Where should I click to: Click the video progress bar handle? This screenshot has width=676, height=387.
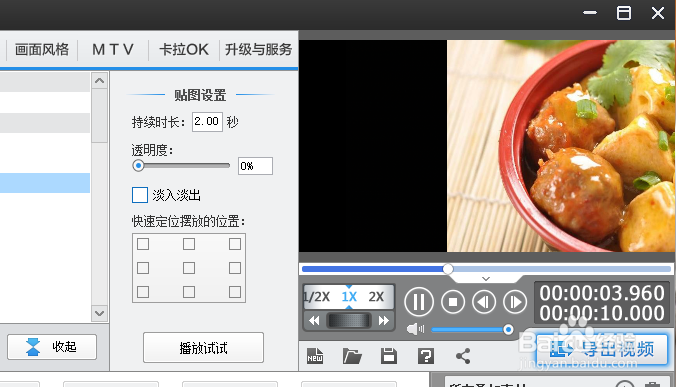click(x=448, y=269)
